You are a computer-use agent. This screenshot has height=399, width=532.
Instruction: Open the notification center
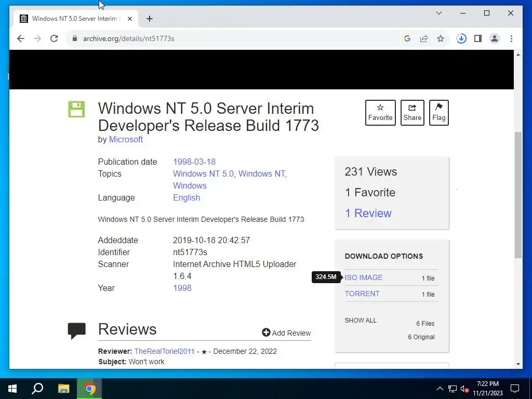pyautogui.click(x=515, y=389)
